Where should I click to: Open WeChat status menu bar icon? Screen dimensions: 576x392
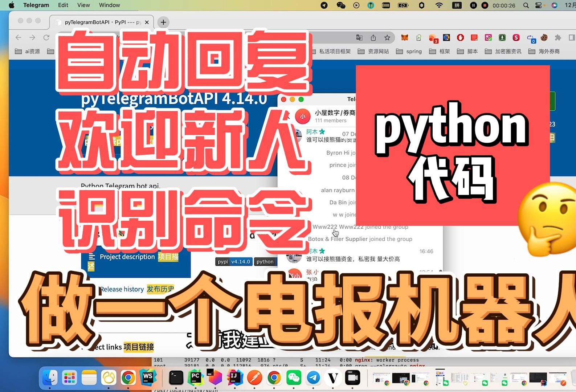click(341, 5)
